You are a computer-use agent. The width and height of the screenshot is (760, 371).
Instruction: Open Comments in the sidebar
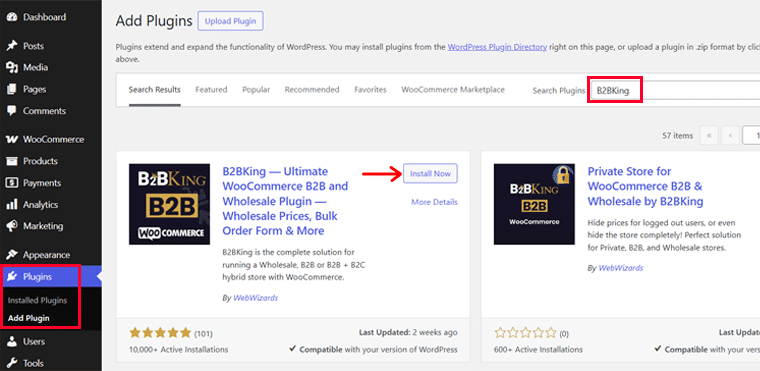(x=44, y=111)
